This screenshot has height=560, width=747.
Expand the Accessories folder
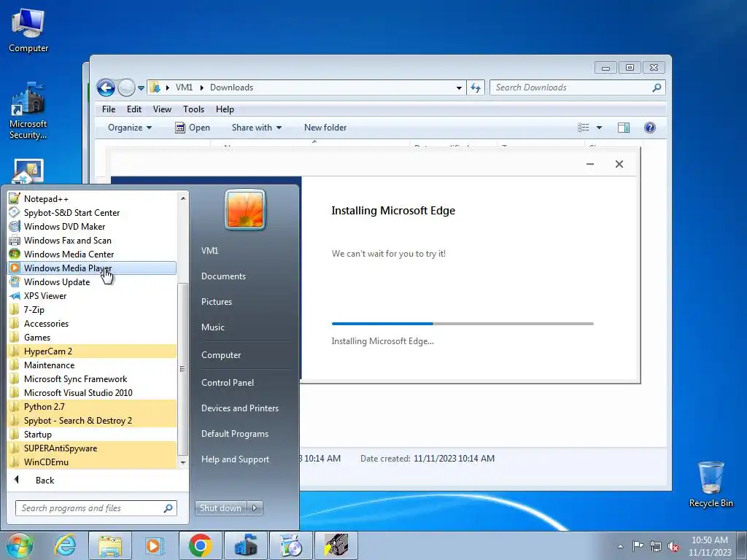(x=92, y=323)
